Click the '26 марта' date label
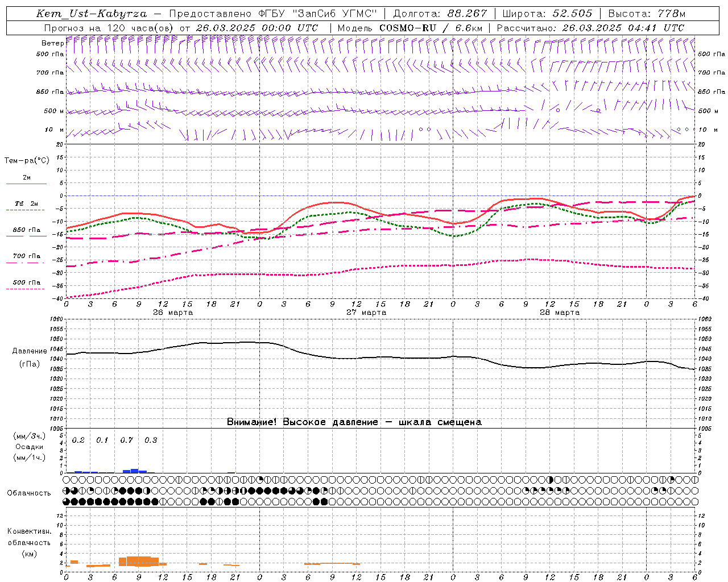Viewport: 728px width, 582px height. point(173,312)
